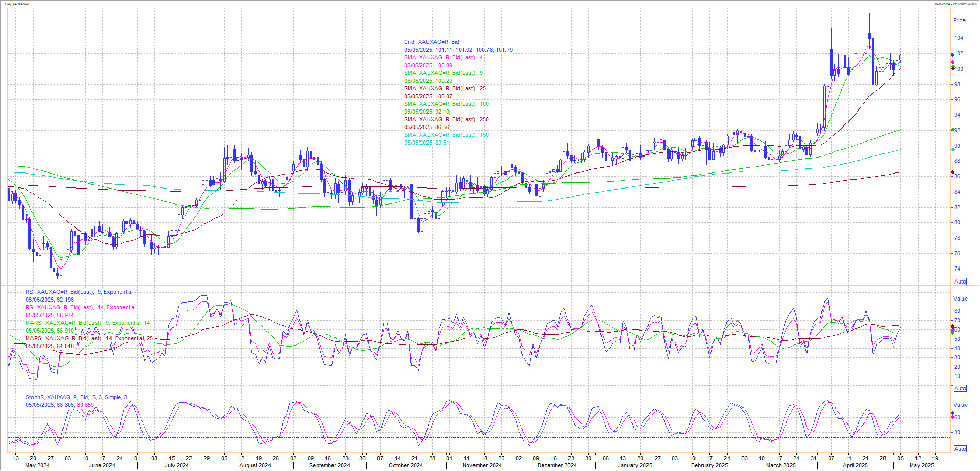
Task: Click the 'December 2024' month label
Action: [x=557, y=465]
